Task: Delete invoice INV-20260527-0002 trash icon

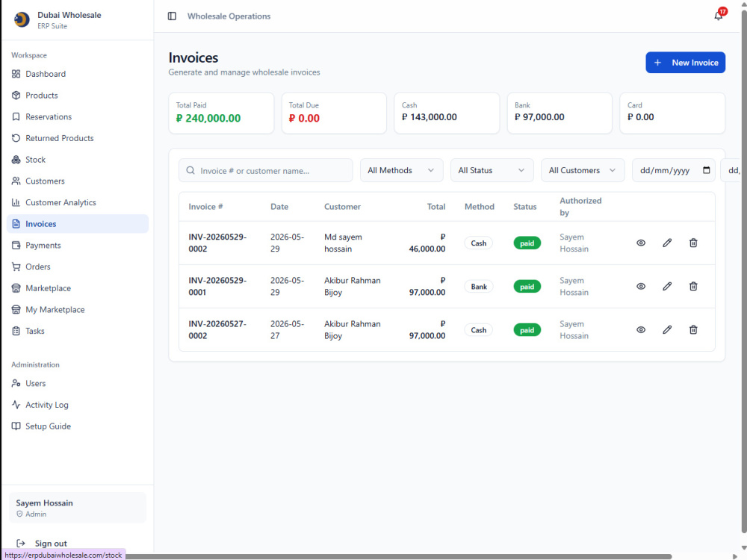Action: pos(693,329)
